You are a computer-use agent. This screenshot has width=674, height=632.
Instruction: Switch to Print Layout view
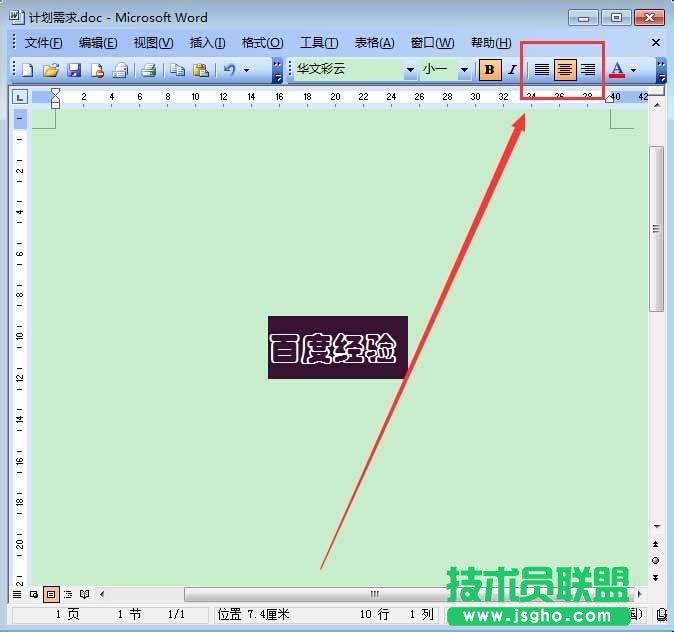51,595
